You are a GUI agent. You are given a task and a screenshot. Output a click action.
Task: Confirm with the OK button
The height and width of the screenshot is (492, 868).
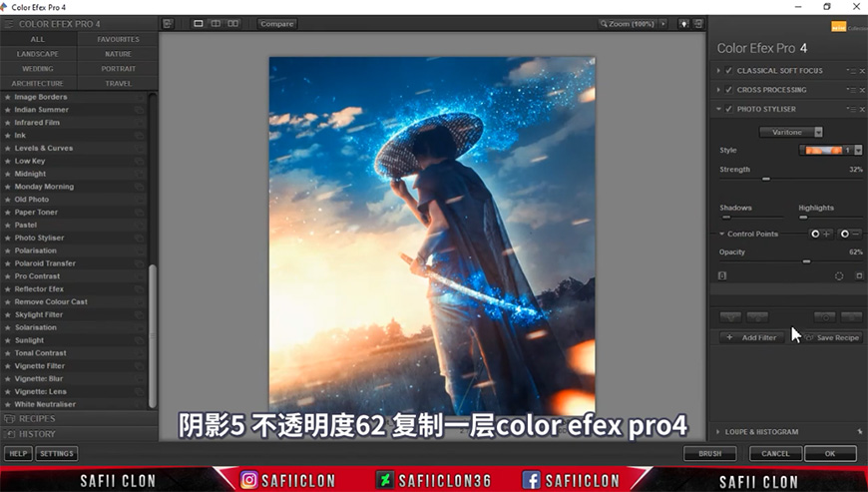(830, 454)
